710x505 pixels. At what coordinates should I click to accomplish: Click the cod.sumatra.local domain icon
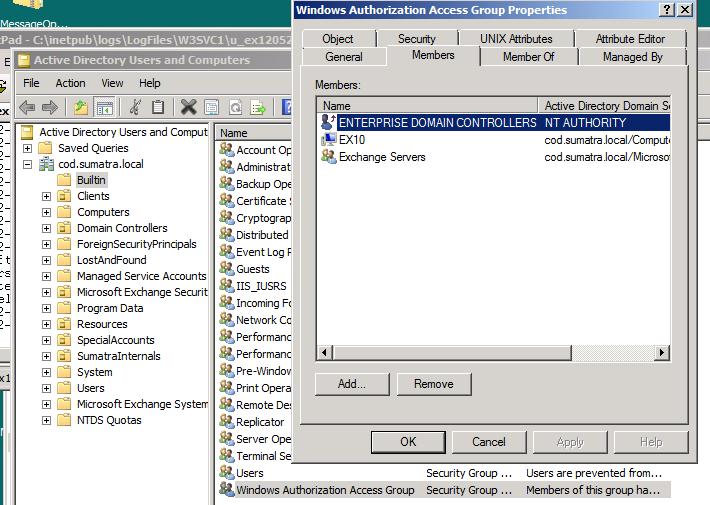[46, 164]
